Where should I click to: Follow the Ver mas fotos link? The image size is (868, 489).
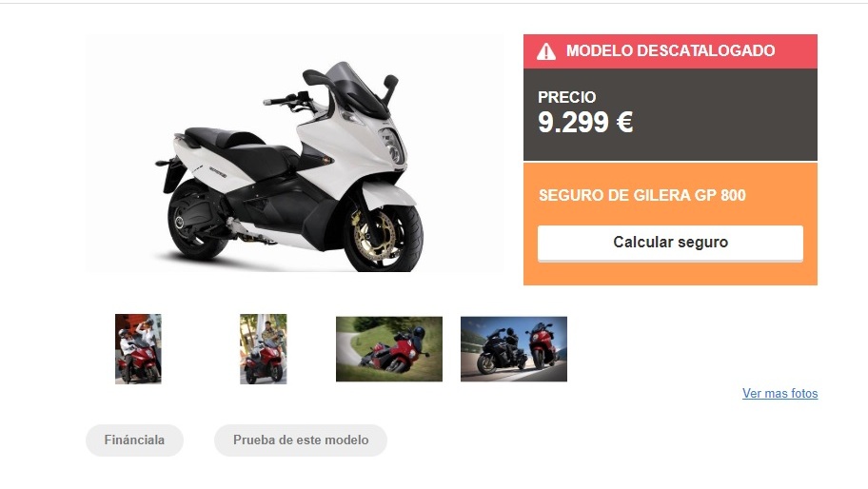[x=780, y=393]
